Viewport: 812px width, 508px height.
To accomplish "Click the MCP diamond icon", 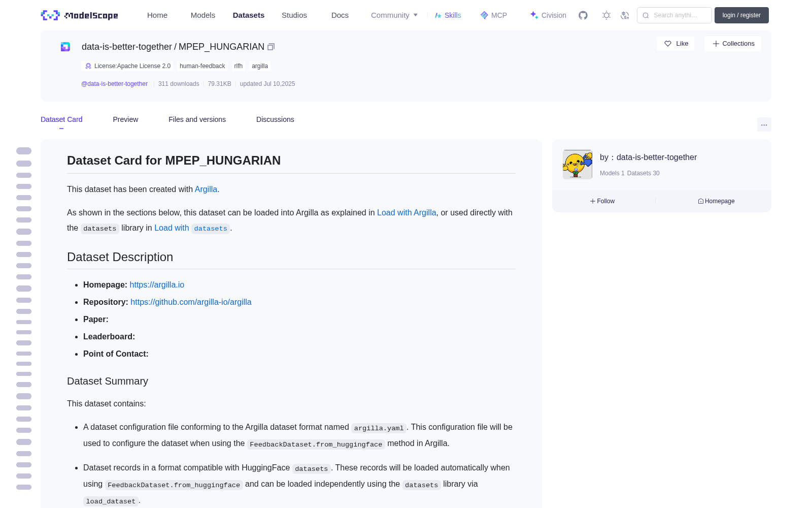I will tap(484, 15).
